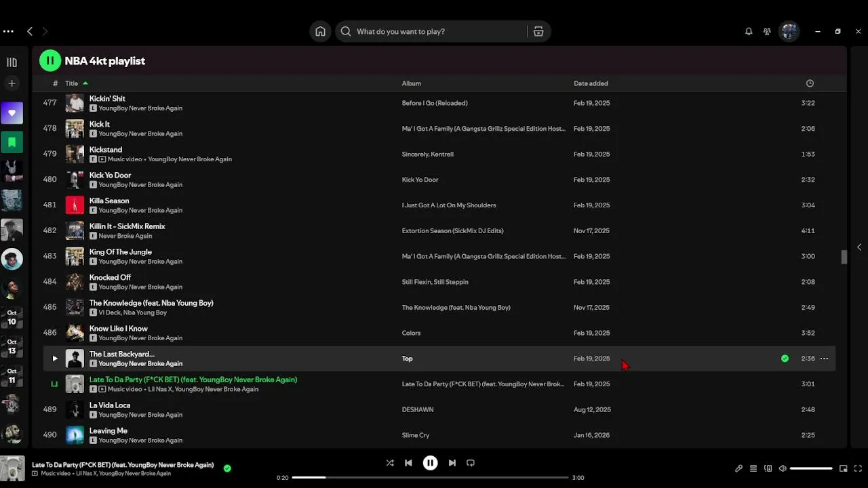
Task: Open the user profile avatar menu
Action: coord(789,31)
